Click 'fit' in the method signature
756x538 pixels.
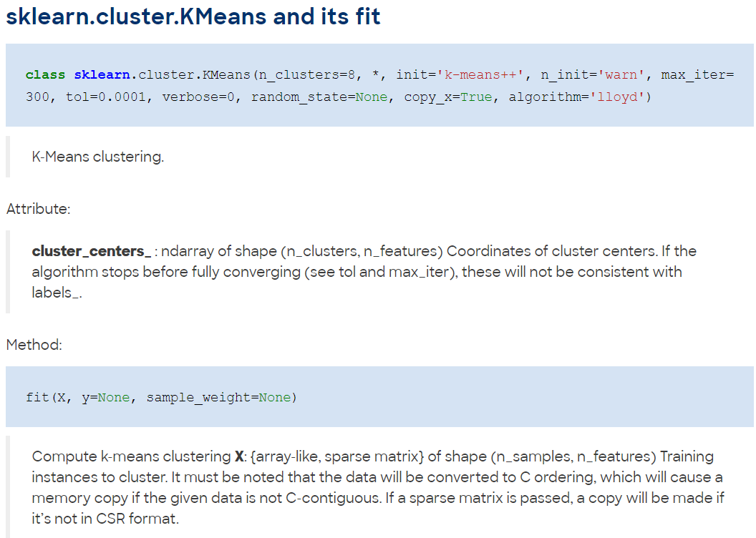38,398
